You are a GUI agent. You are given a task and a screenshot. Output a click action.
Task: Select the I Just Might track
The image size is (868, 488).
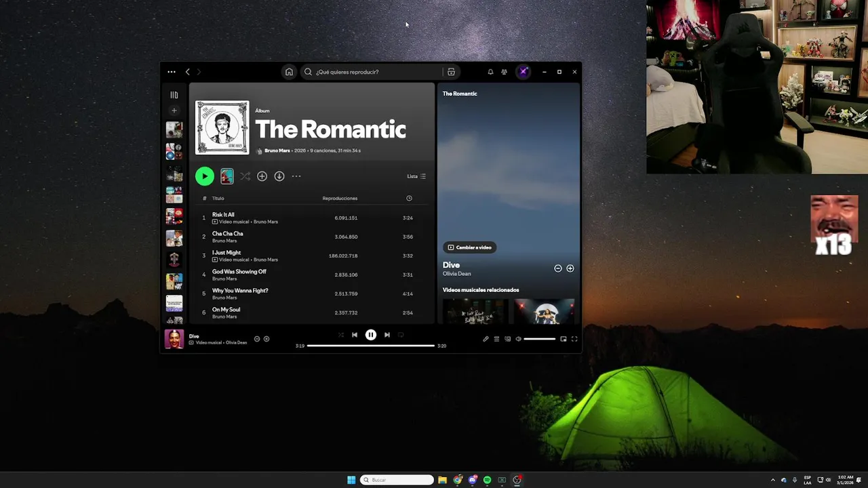point(312,256)
